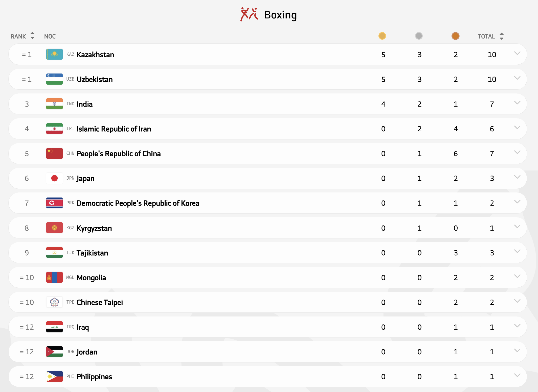Sort table by the RANK column arrows
The height and width of the screenshot is (392, 538).
(x=32, y=36)
